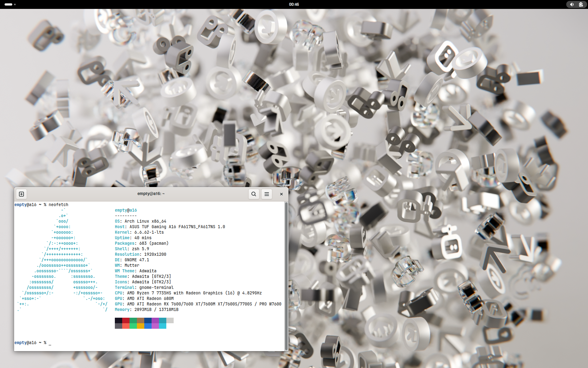The image size is (588, 368).
Task: Click the 'WM Theme: Adwaita' line
Action: (x=136, y=271)
